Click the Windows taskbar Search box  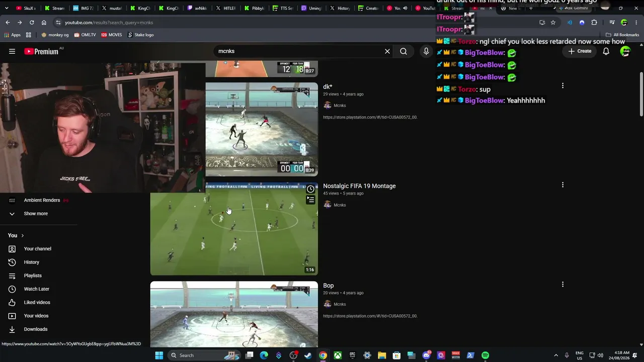[204, 355]
